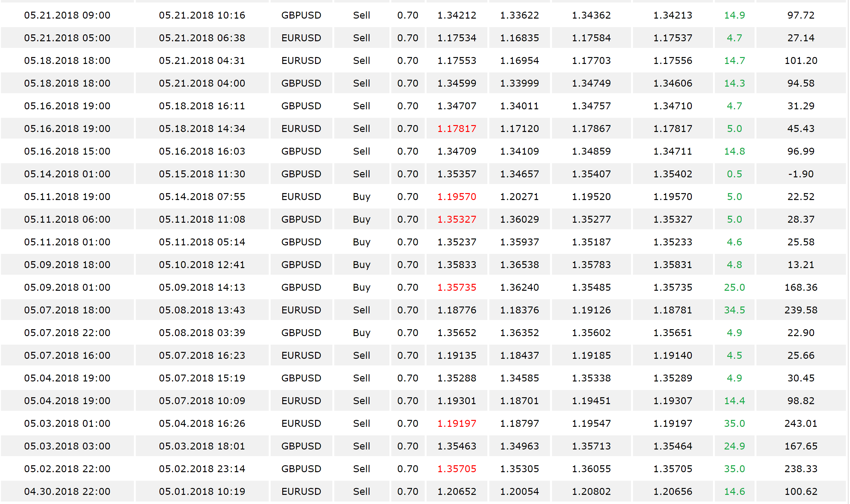This screenshot has width=850, height=504.
Task: Click take-profit price 1.20271
Action: [x=520, y=197]
